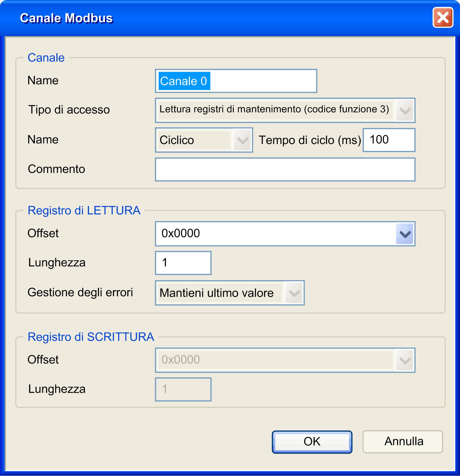
Task: Click the Tempo di ciclo (ms) label
Action: [x=310, y=140]
